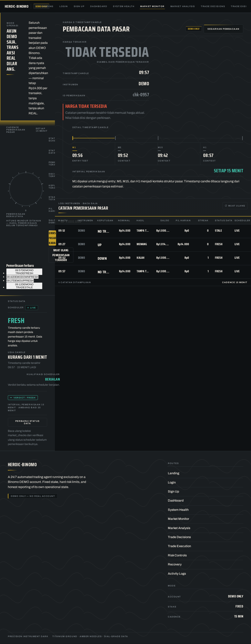The image size is (251, 644).
Task: Open the Trade Execution footer link
Action: tap(179, 546)
